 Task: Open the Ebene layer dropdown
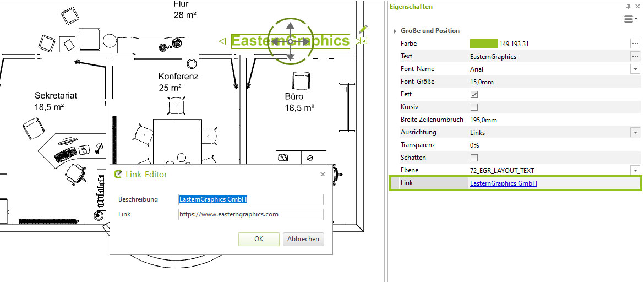point(635,170)
